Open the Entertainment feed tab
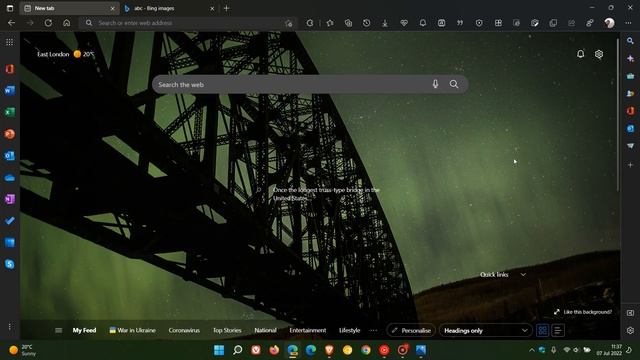The image size is (640, 360). (x=308, y=330)
